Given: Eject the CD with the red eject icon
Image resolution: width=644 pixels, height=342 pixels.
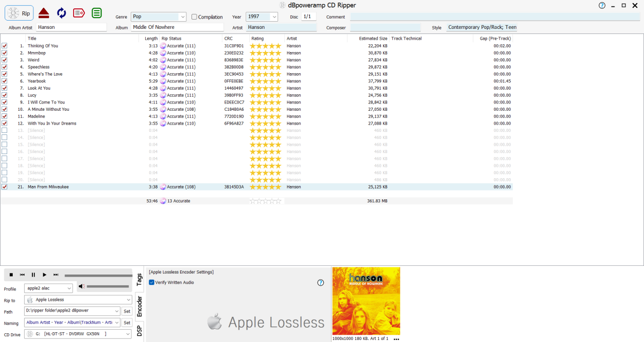Looking at the screenshot, I should 44,13.
